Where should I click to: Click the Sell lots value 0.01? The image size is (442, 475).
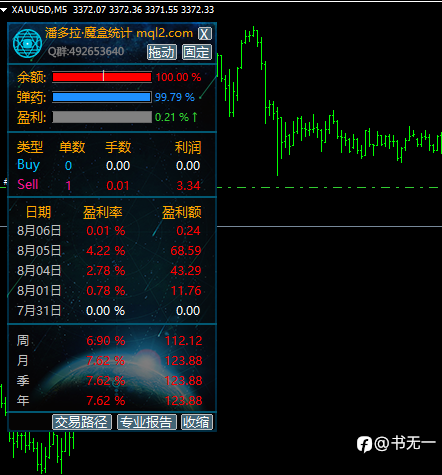(x=118, y=186)
